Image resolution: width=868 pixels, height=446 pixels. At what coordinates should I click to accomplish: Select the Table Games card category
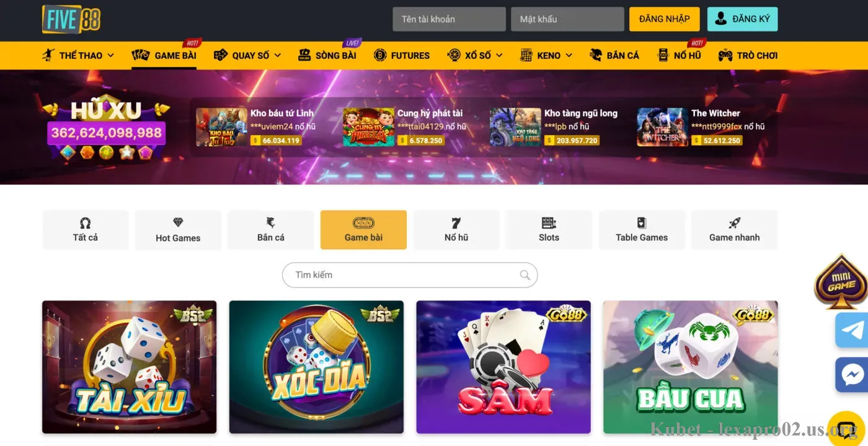click(x=642, y=230)
